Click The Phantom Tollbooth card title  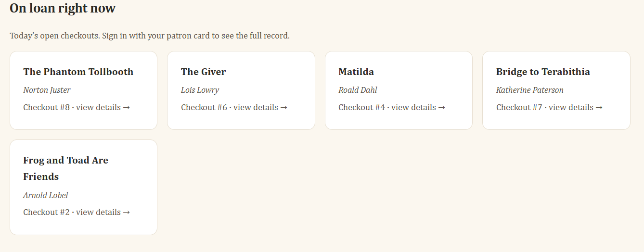point(78,72)
